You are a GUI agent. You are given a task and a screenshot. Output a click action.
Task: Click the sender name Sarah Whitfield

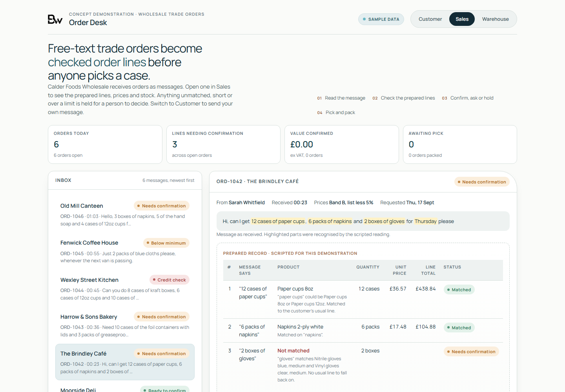pyautogui.click(x=247, y=203)
